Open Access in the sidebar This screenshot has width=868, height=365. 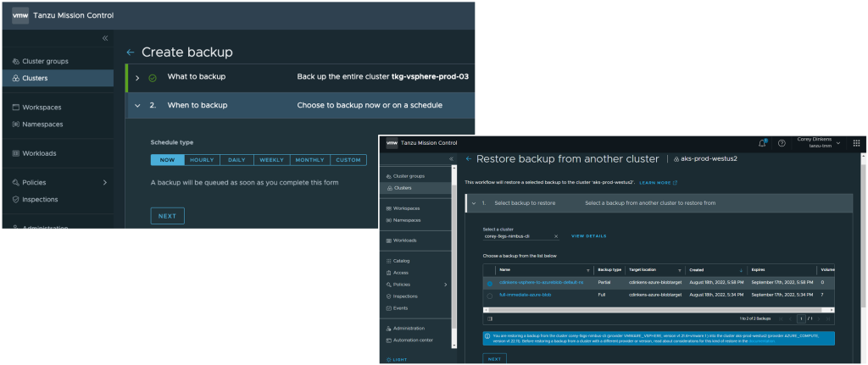[x=397, y=273]
